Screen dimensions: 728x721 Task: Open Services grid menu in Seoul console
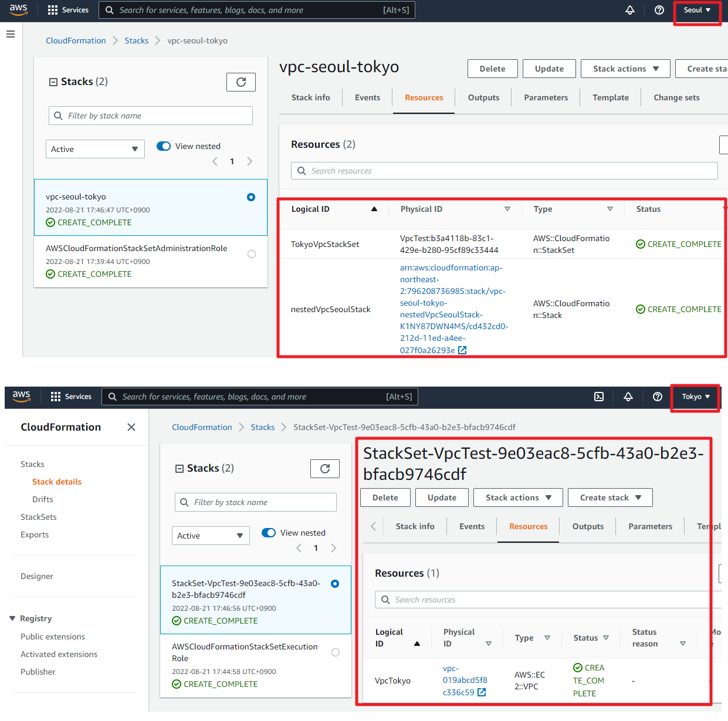coord(68,10)
